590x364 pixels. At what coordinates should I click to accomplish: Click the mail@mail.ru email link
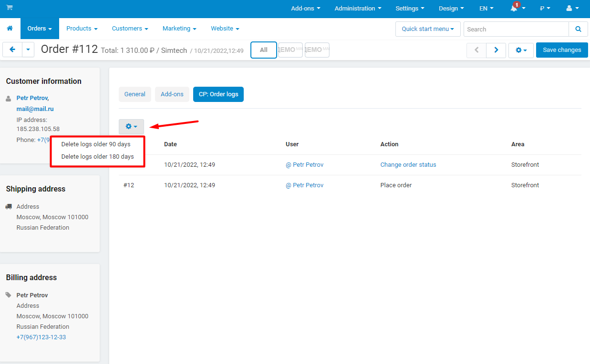(x=35, y=109)
